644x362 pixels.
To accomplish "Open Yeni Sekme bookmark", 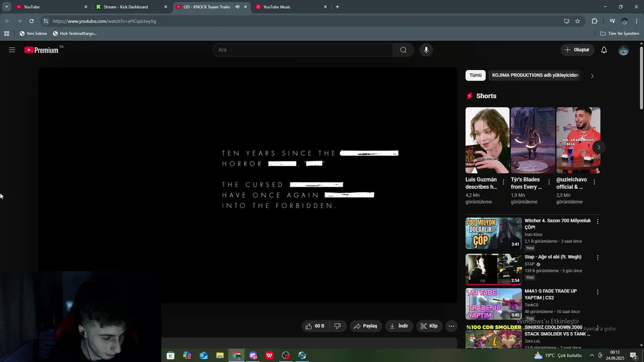I will coord(33,34).
